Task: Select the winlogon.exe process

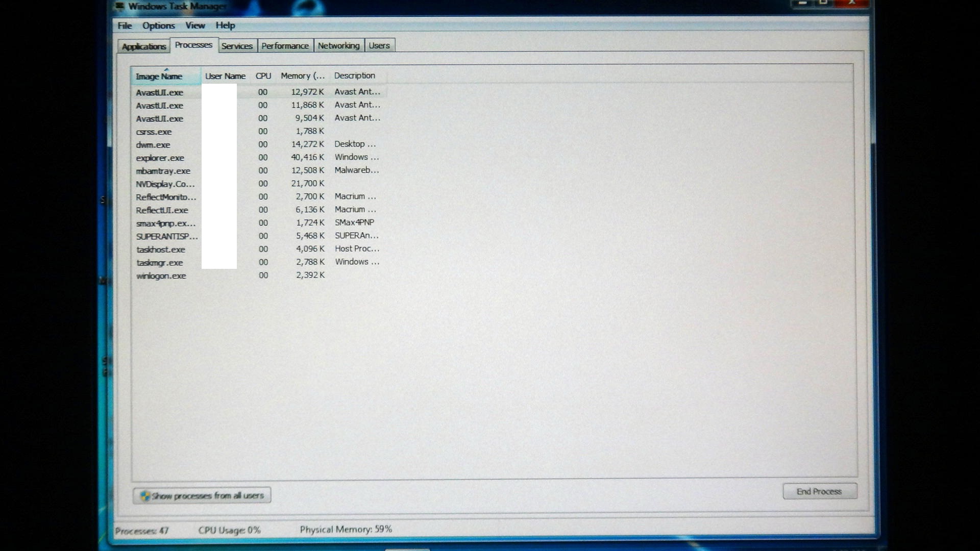Action: (x=259, y=275)
